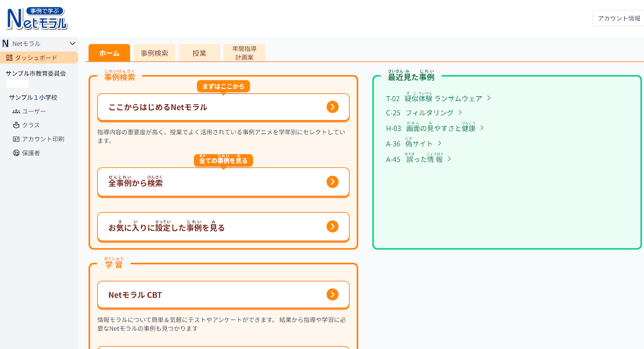The image size is (644, 349).
Task: Switch to the 授業 tab
Action: click(199, 53)
